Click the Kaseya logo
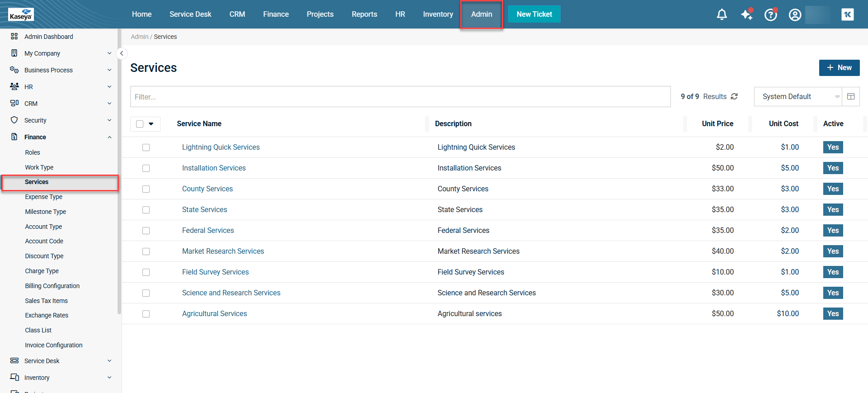 (21, 14)
